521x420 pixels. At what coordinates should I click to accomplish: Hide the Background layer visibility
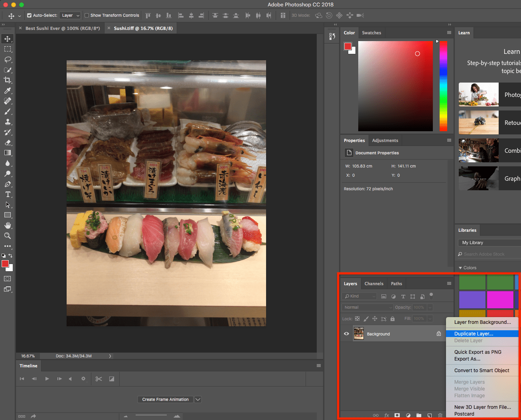click(x=346, y=333)
